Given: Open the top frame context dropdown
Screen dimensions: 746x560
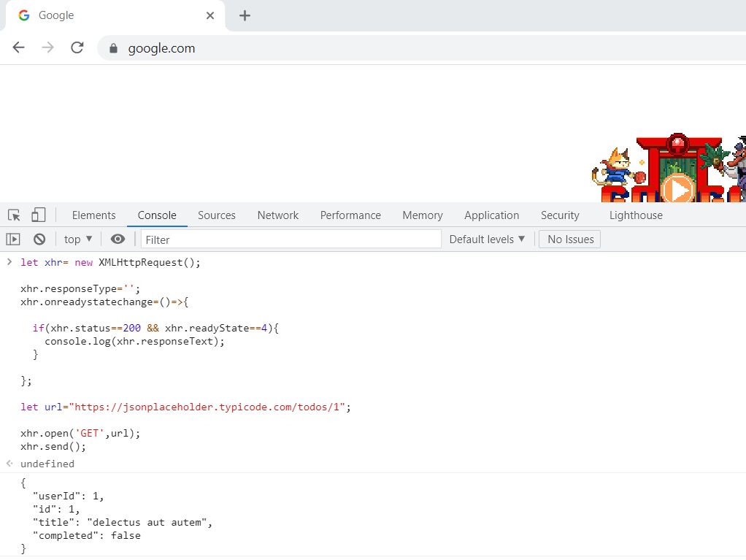Looking at the screenshot, I should click(x=76, y=239).
